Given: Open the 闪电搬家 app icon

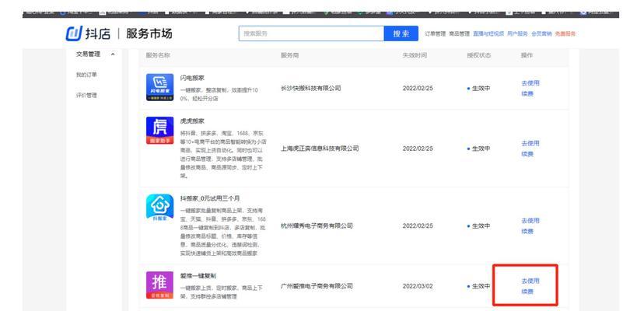Looking at the screenshot, I should (x=159, y=87).
